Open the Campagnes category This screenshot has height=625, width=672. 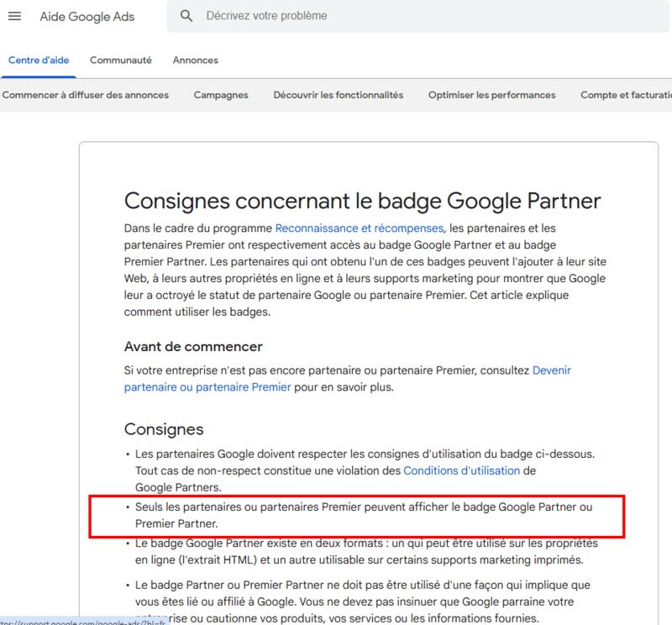click(x=221, y=95)
